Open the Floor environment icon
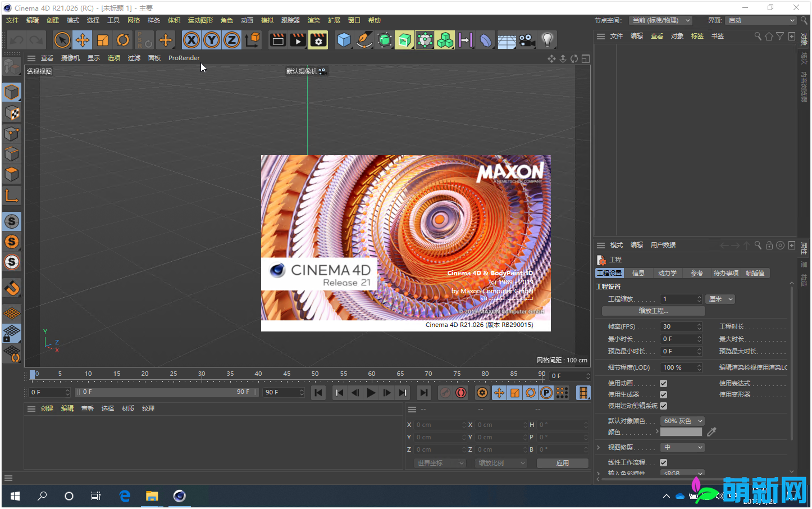The height and width of the screenshot is (509, 812). [x=507, y=40]
